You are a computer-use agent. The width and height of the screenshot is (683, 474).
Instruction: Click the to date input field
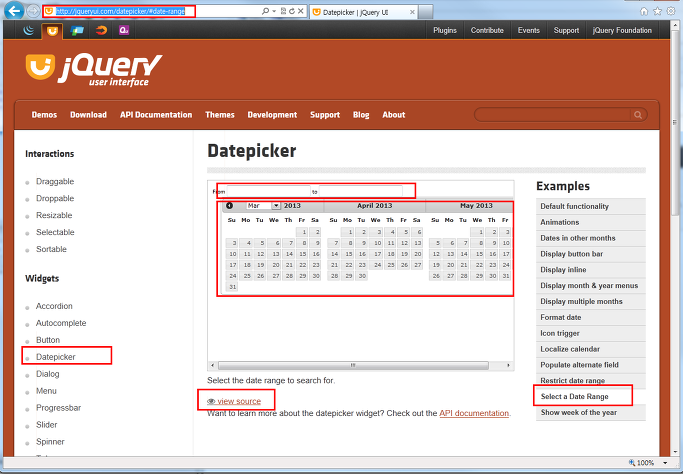tap(361, 191)
